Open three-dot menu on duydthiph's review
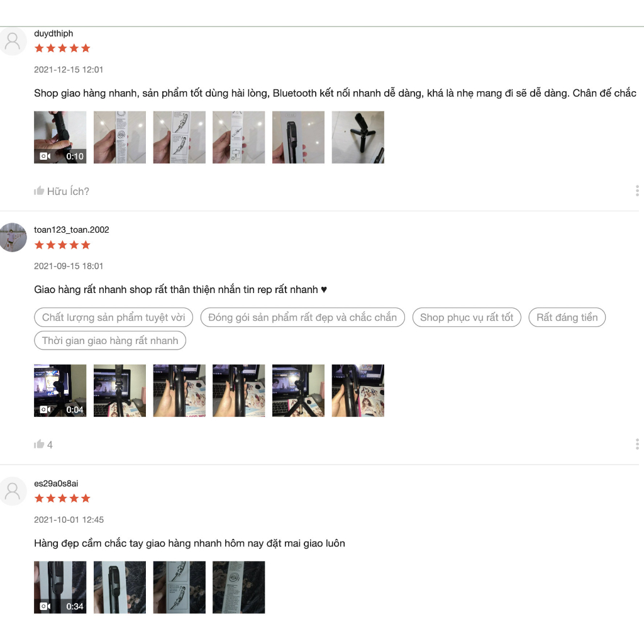 [x=637, y=191]
